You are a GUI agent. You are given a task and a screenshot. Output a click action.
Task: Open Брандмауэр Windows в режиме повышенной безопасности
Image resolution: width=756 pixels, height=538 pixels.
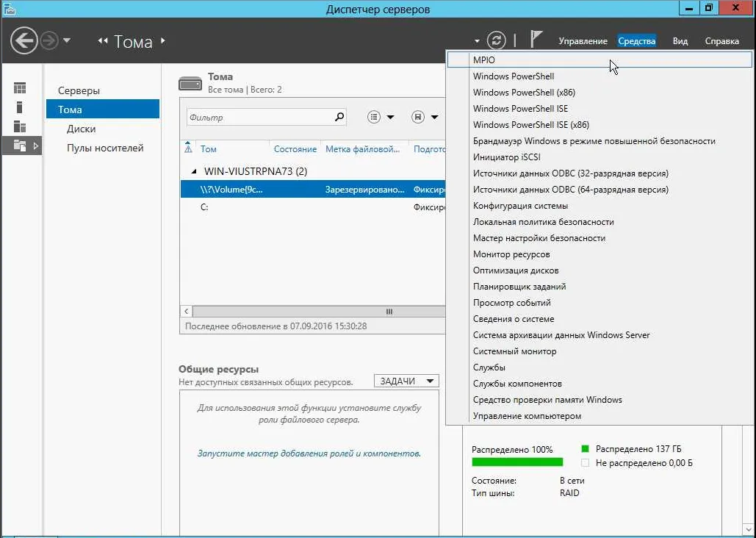coord(600,141)
